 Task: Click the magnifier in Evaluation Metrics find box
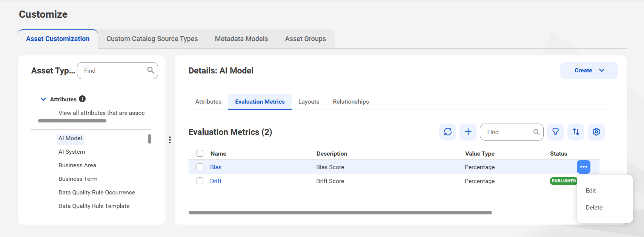pyautogui.click(x=536, y=132)
